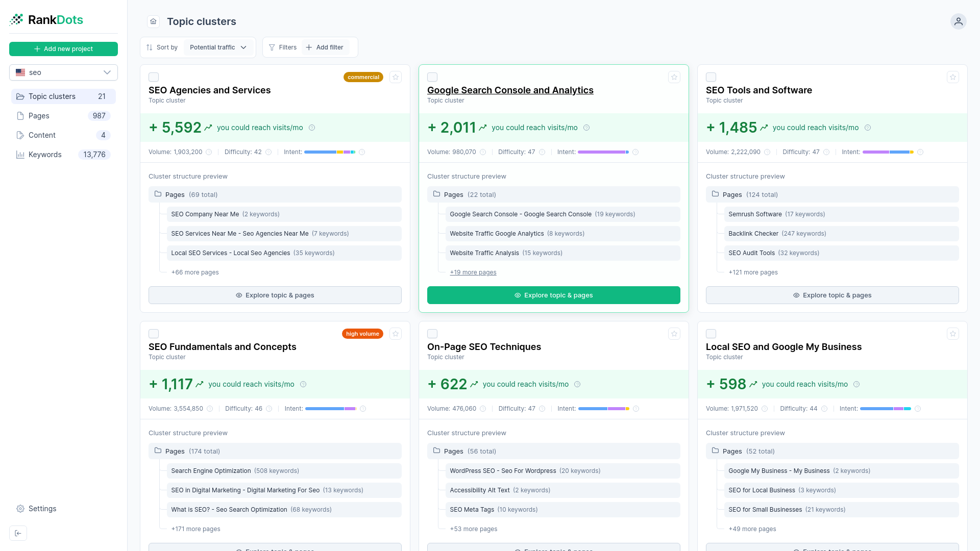Image resolution: width=980 pixels, height=551 pixels.
Task: Click Add new project button
Action: pyautogui.click(x=63, y=49)
